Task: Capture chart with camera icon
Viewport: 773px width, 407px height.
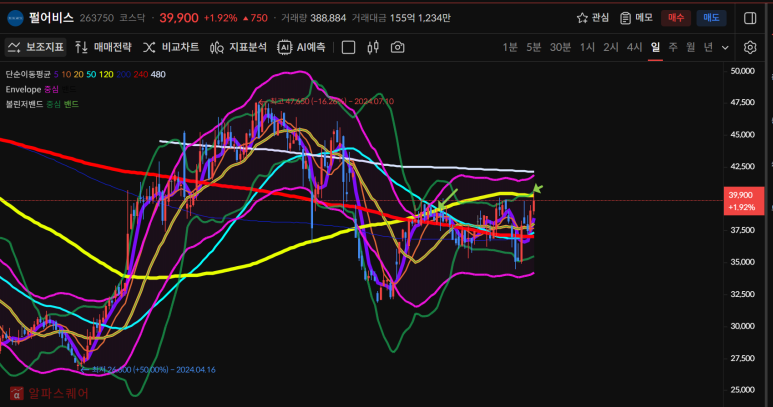Action: click(x=397, y=47)
